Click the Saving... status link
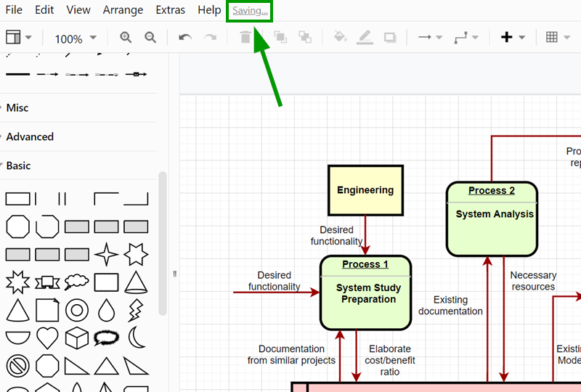Viewport: 581px width, 392px height. [250, 11]
